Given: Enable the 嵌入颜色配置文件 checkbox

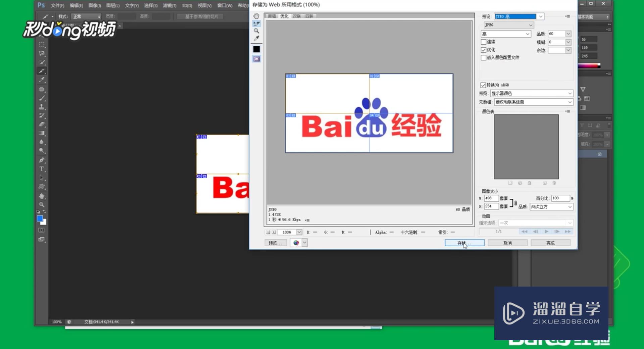Looking at the screenshot, I should tap(483, 58).
